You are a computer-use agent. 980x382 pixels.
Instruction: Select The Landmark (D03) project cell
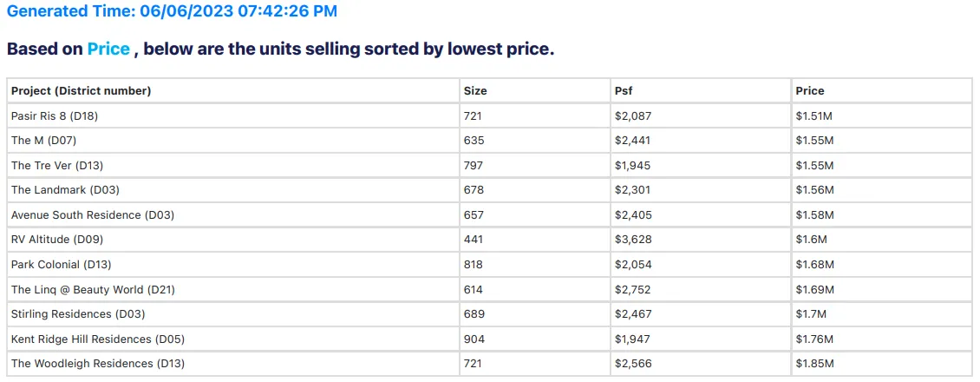coord(65,190)
